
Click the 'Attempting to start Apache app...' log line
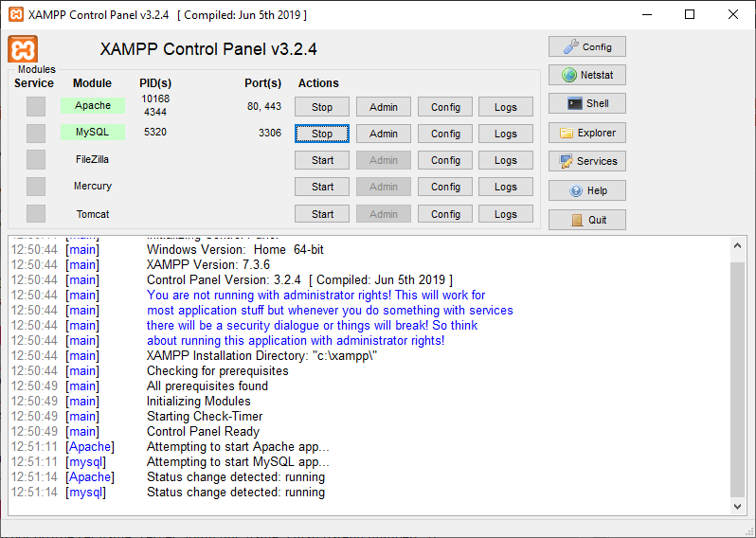click(x=238, y=447)
